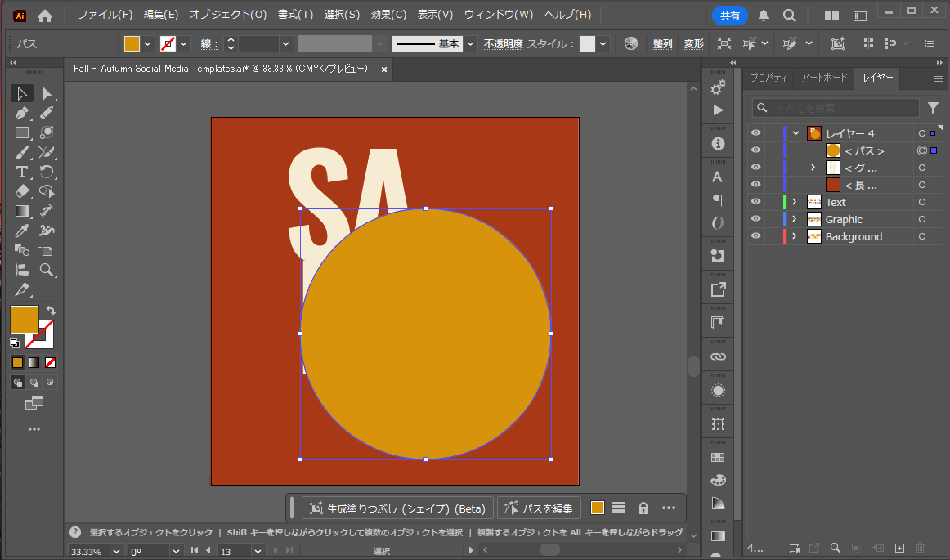950x560 pixels.
Task: Open the stroke weight dropdown
Action: 286,43
